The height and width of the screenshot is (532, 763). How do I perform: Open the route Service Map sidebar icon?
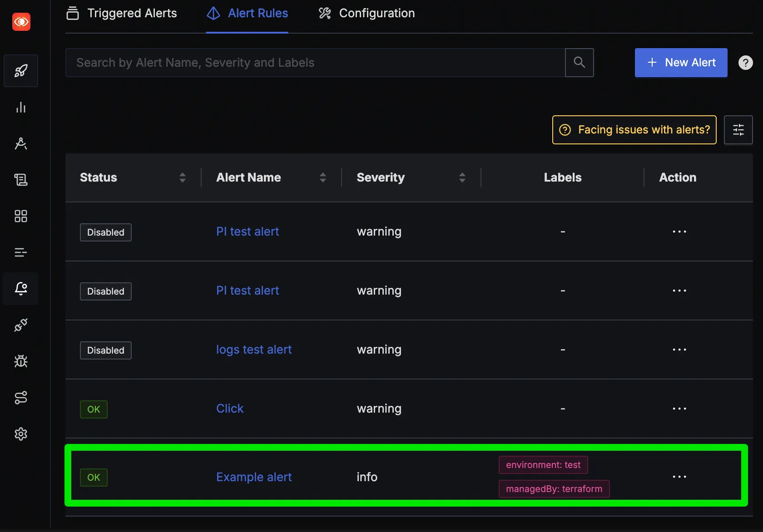click(x=21, y=398)
